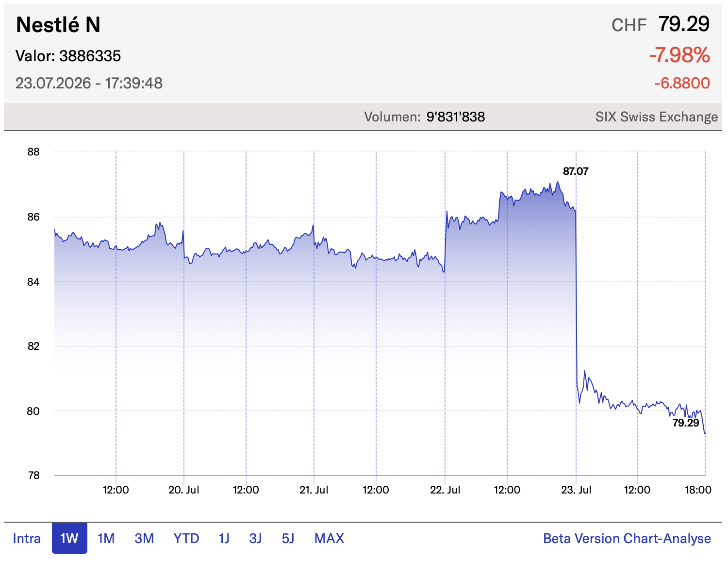
Task: Show the 1M chart range
Action: (106, 538)
